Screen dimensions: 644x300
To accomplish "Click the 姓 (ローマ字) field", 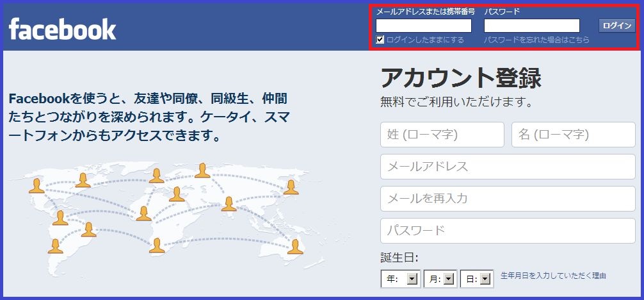I will pos(442,135).
